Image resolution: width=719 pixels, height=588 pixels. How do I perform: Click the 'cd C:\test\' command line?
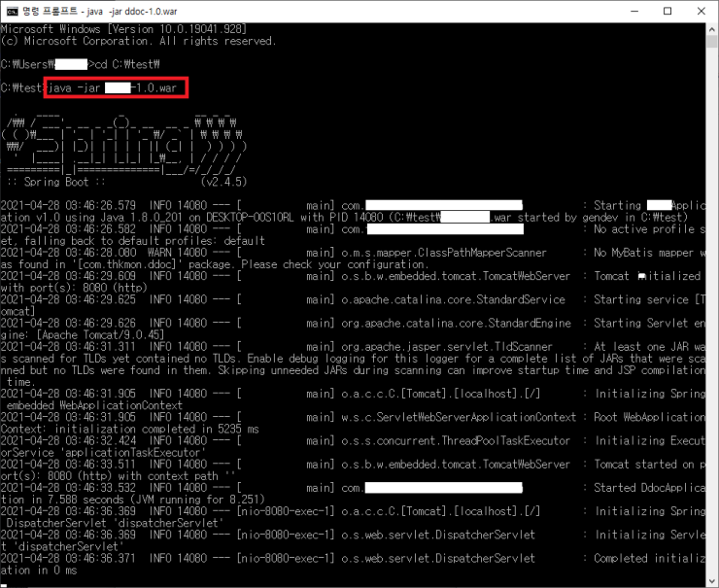click(126, 64)
